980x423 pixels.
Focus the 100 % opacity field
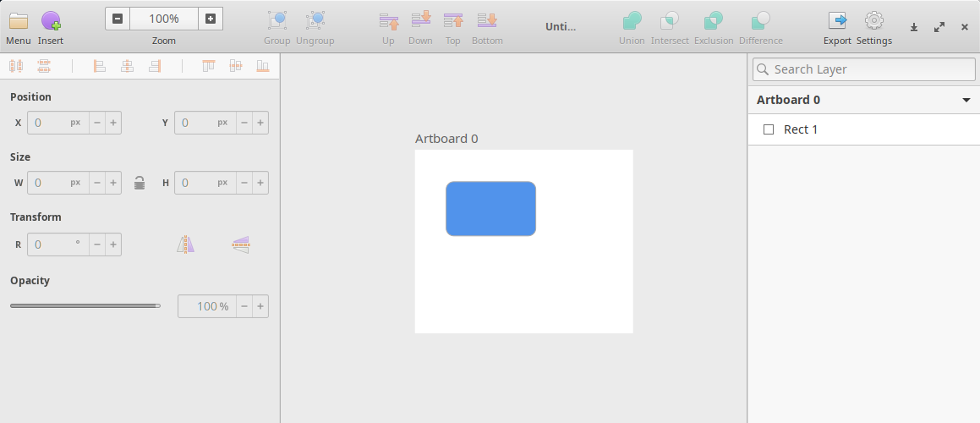[207, 306]
